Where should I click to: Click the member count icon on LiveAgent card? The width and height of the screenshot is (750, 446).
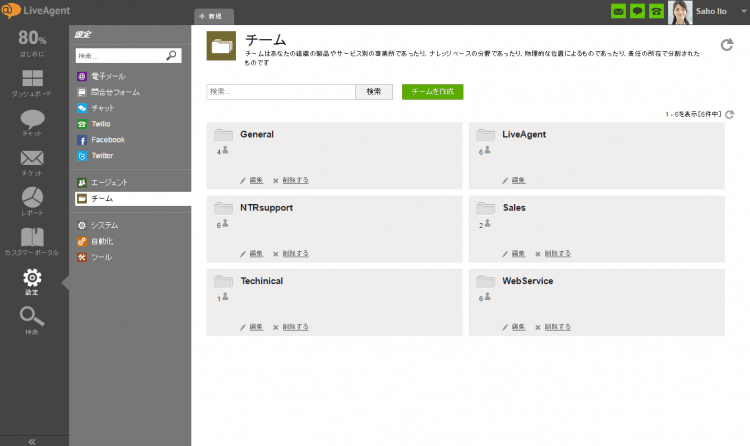[485, 151]
